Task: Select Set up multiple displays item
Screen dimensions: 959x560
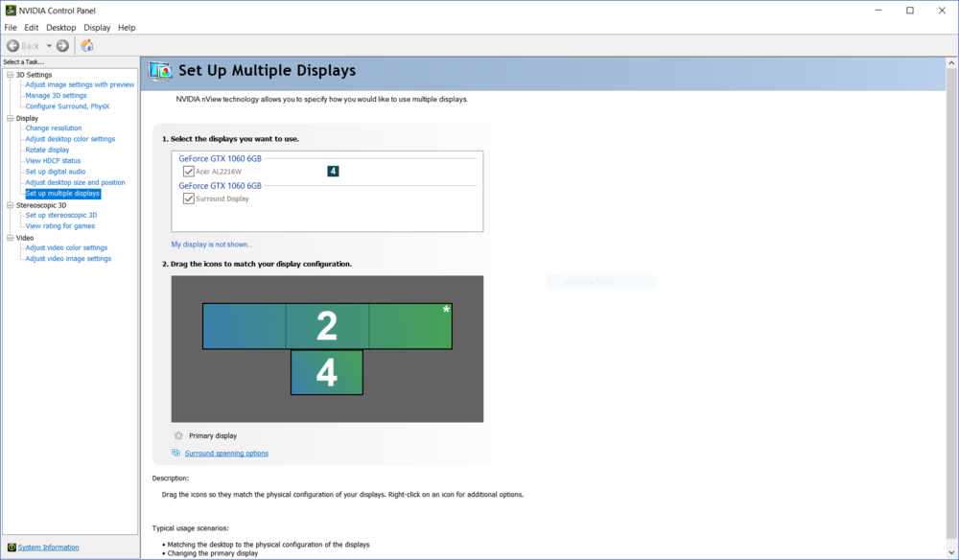Action: tap(62, 194)
